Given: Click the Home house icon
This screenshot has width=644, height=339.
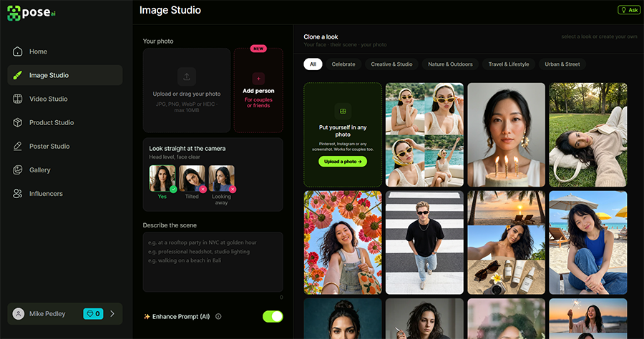Looking at the screenshot, I should 17,51.
